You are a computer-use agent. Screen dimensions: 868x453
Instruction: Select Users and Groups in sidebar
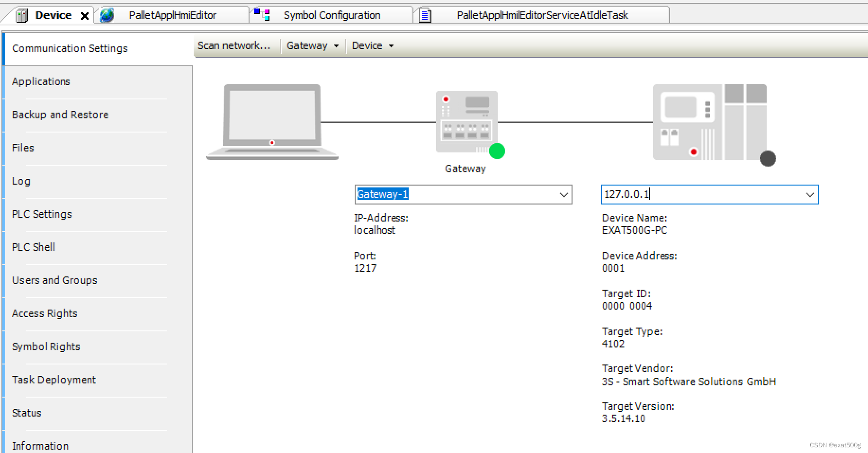pos(54,280)
